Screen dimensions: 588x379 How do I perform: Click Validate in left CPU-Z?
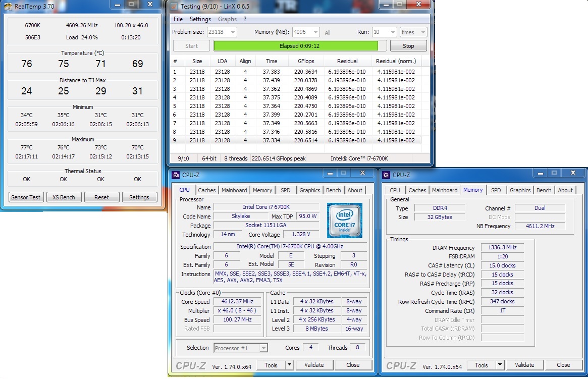(x=314, y=365)
